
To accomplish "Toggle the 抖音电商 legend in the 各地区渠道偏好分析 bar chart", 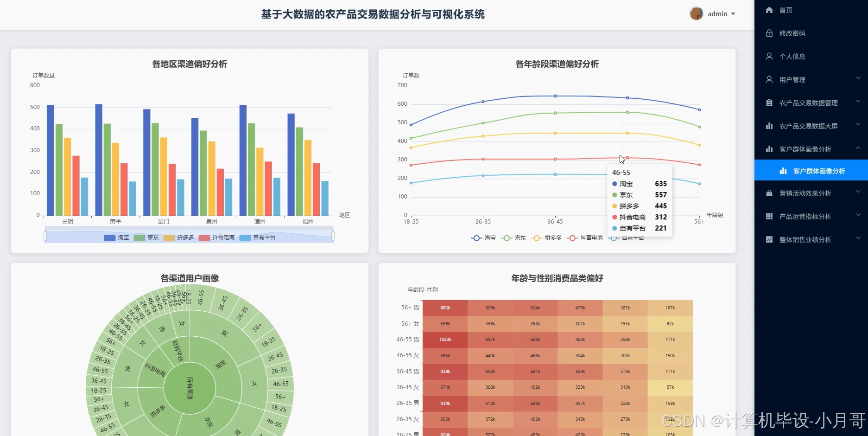I will pos(216,237).
